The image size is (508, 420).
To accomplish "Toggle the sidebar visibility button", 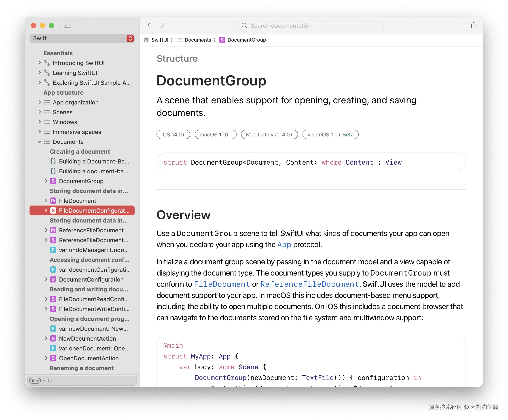I will tap(67, 25).
